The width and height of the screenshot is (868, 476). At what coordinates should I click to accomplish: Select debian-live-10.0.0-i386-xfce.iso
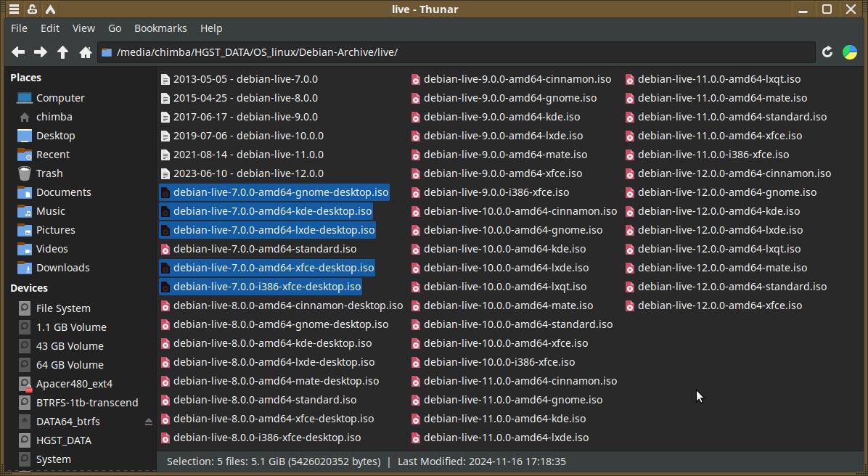click(493, 362)
